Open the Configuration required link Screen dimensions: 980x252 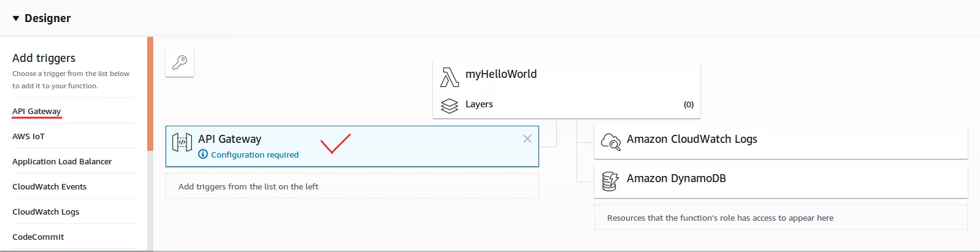[x=255, y=155]
